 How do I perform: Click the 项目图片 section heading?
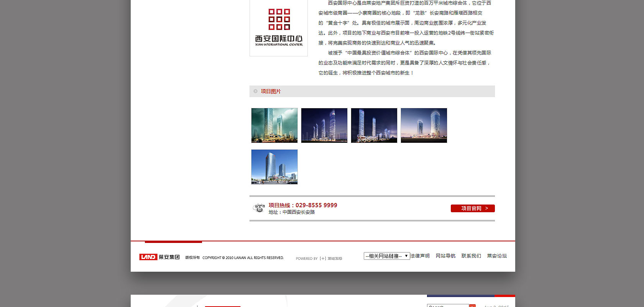tap(271, 91)
